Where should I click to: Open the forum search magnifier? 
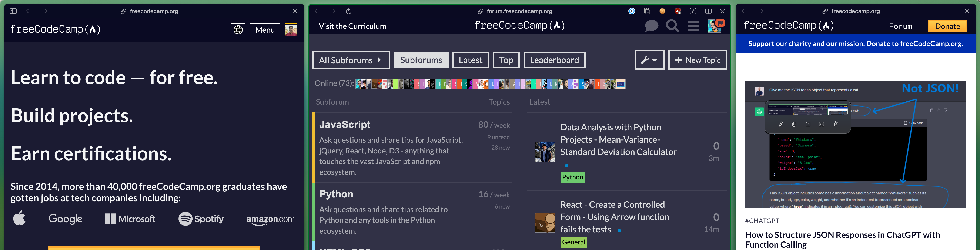click(672, 26)
